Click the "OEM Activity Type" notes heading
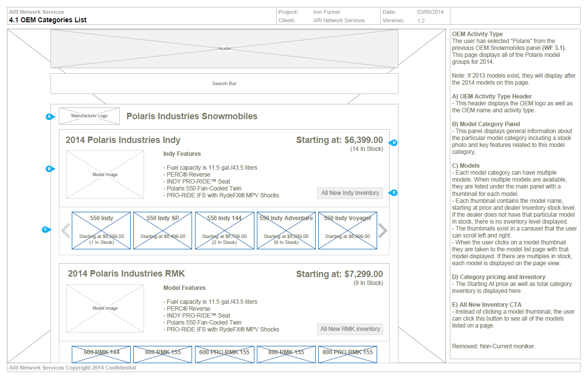 pos(477,34)
